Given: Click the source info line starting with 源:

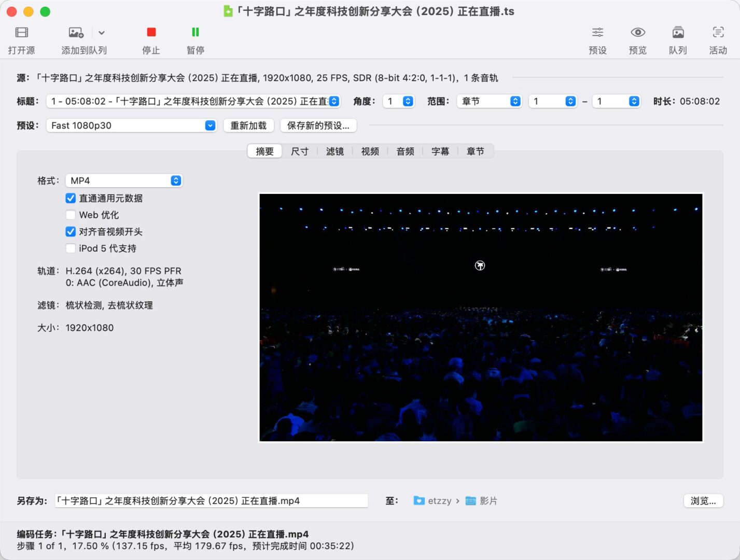Looking at the screenshot, I should click(x=257, y=78).
